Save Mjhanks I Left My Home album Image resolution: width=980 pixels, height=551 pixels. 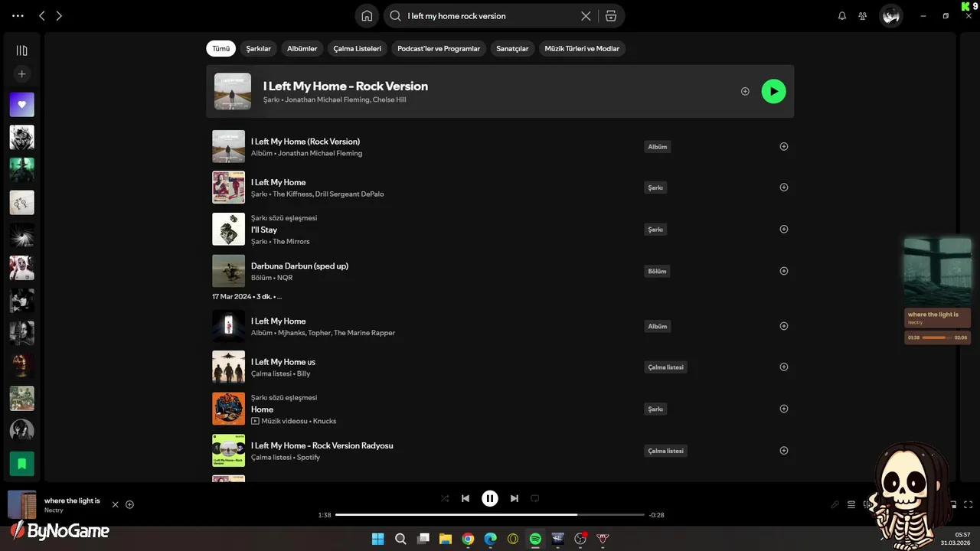(x=783, y=326)
